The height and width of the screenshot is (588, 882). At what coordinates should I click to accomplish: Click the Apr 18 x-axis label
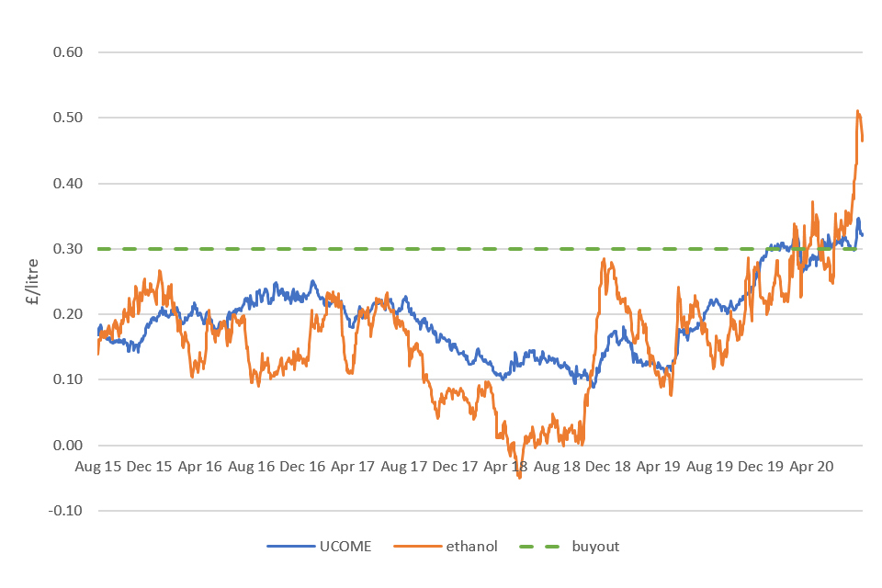[x=505, y=467]
